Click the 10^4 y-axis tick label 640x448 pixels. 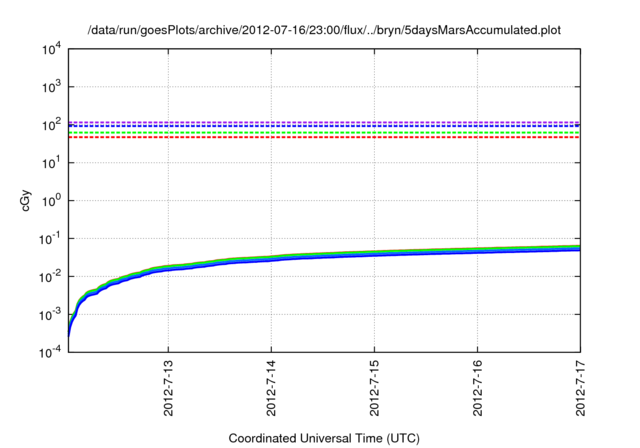tap(51, 49)
